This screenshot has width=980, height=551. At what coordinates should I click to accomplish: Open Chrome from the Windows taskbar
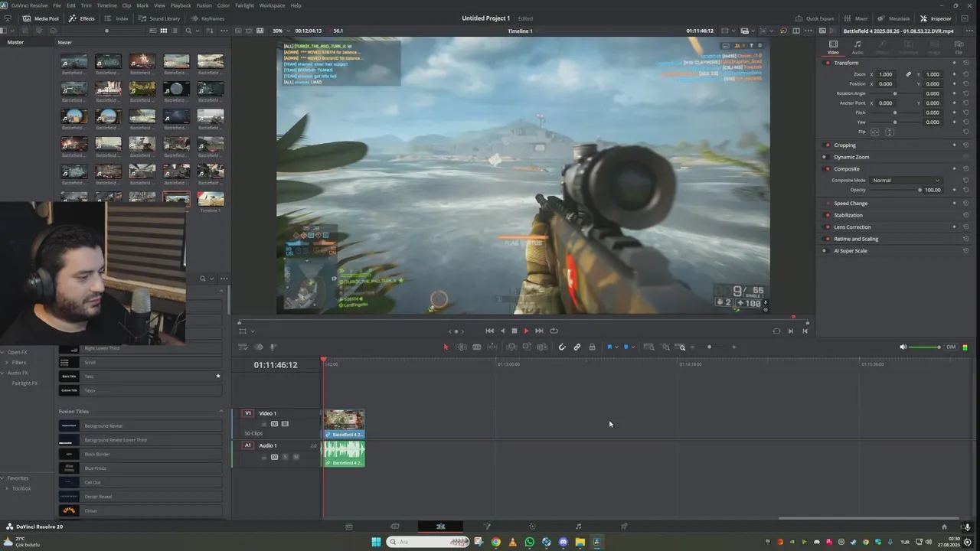pyautogui.click(x=496, y=542)
